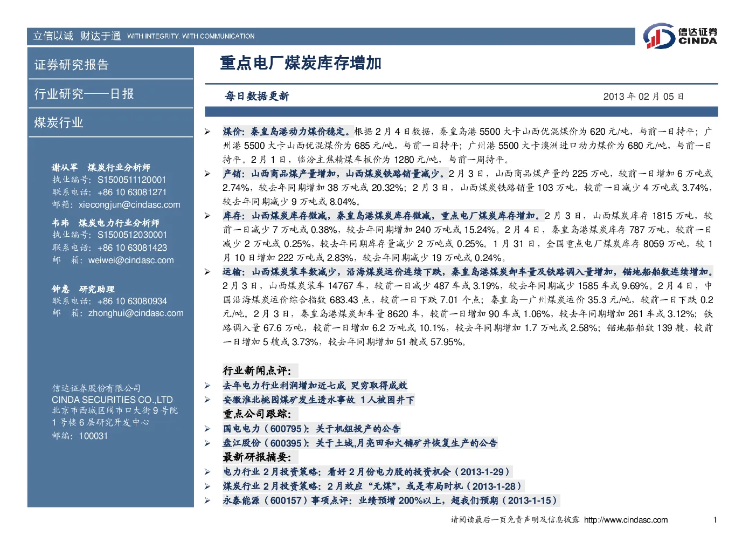Click arrow bullet beside 产销 paragraph

tap(207, 174)
